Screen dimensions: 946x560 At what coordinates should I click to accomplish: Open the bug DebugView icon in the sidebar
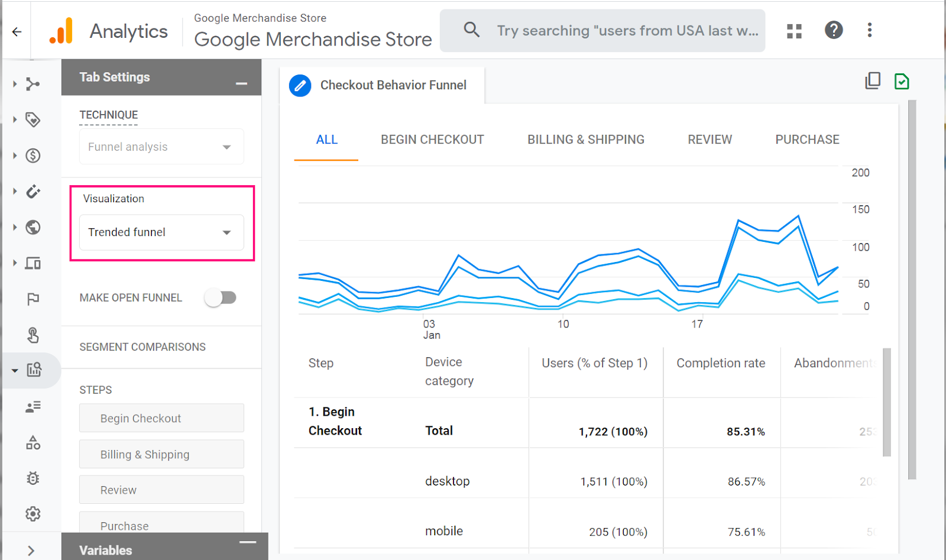tap(33, 478)
